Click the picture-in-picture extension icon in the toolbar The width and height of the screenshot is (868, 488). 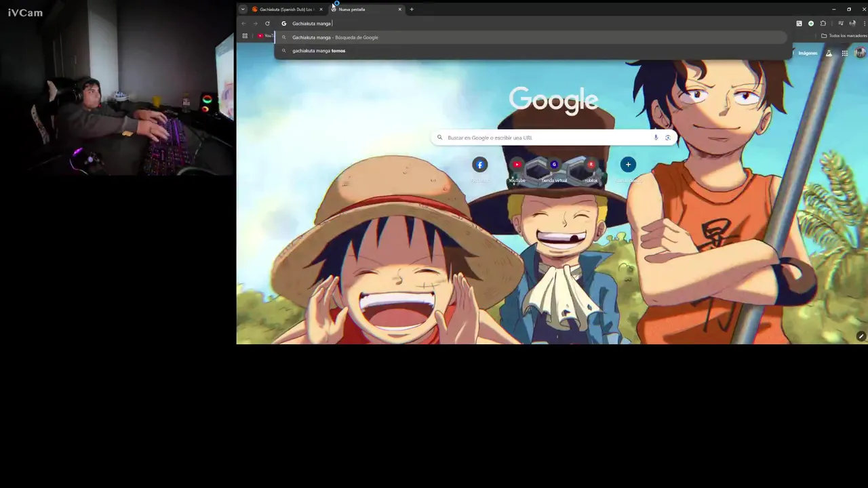pyautogui.click(x=799, y=24)
